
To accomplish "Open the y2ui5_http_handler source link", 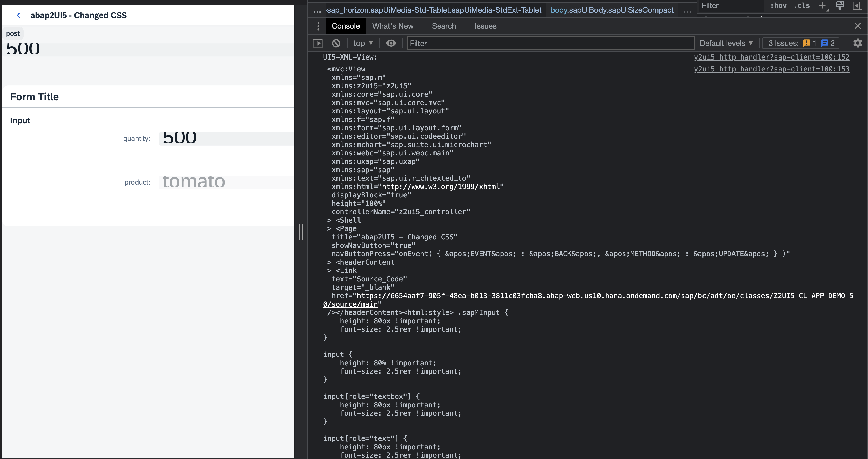I will click(x=772, y=57).
